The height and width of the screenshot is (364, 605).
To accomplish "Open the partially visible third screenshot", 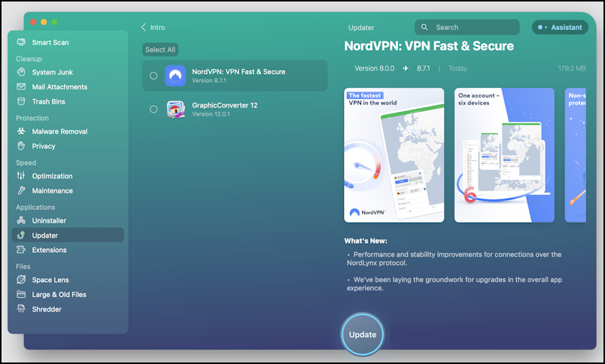I will pos(576,155).
